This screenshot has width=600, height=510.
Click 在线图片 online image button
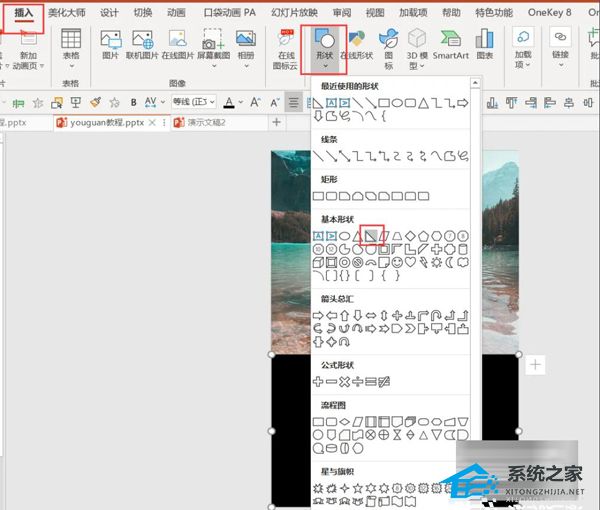coord(178,45)
